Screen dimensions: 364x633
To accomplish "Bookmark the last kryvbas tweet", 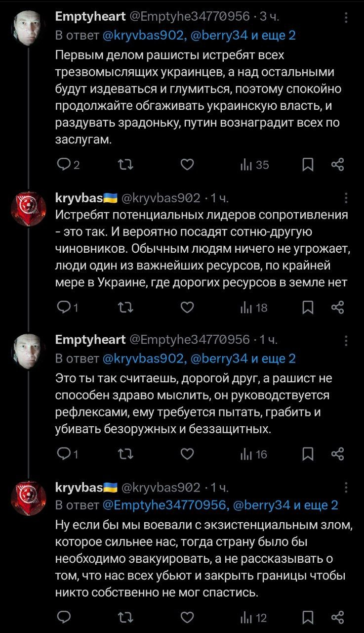I will [308, 617].
